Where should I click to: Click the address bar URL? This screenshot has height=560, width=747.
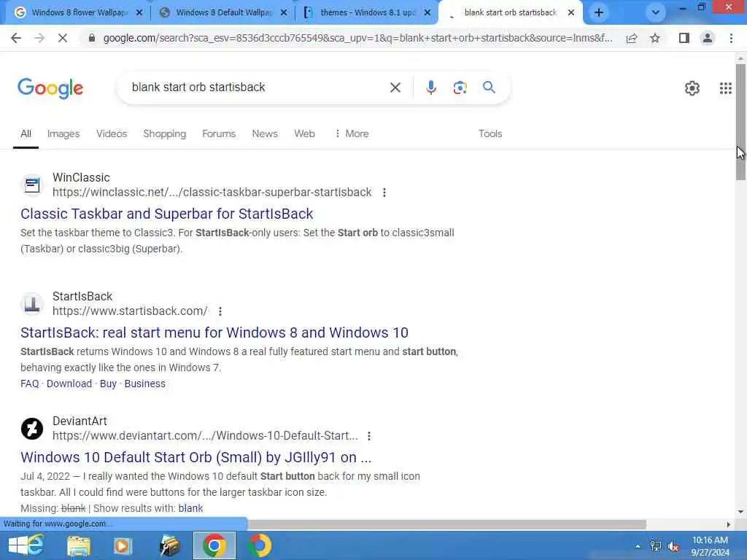click(357, 38)
